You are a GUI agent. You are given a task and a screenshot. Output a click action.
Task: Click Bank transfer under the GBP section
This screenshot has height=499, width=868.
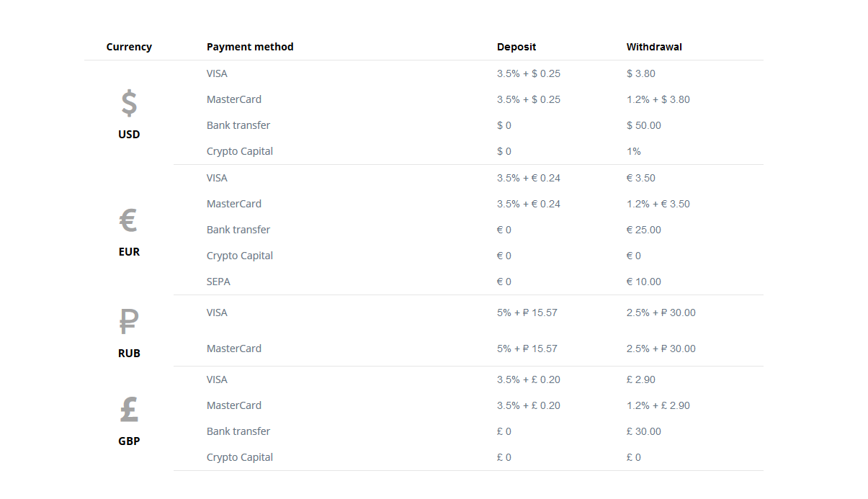[x=238, y=431]
